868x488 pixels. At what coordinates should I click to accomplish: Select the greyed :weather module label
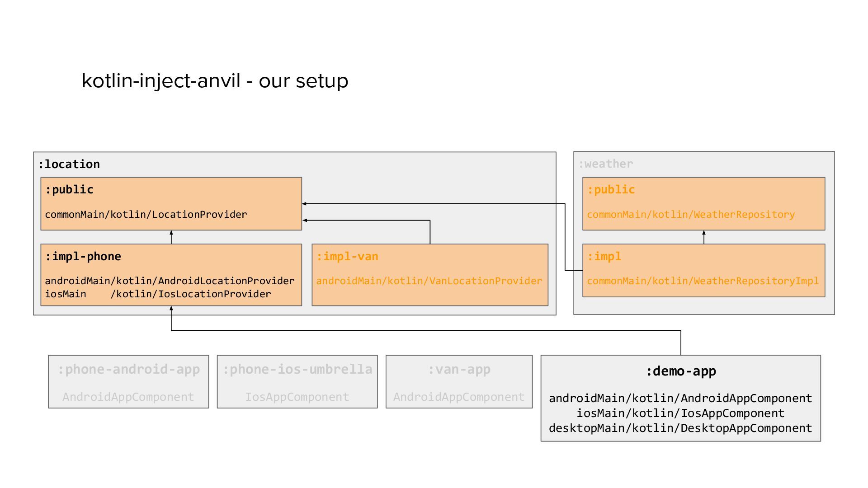click(x=605, y=164)
